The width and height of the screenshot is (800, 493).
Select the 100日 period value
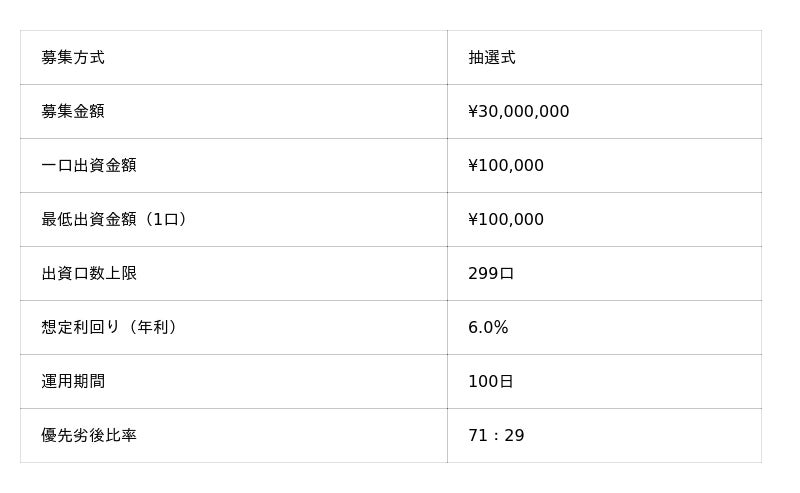pyautogui.click(x=491, y=382)
